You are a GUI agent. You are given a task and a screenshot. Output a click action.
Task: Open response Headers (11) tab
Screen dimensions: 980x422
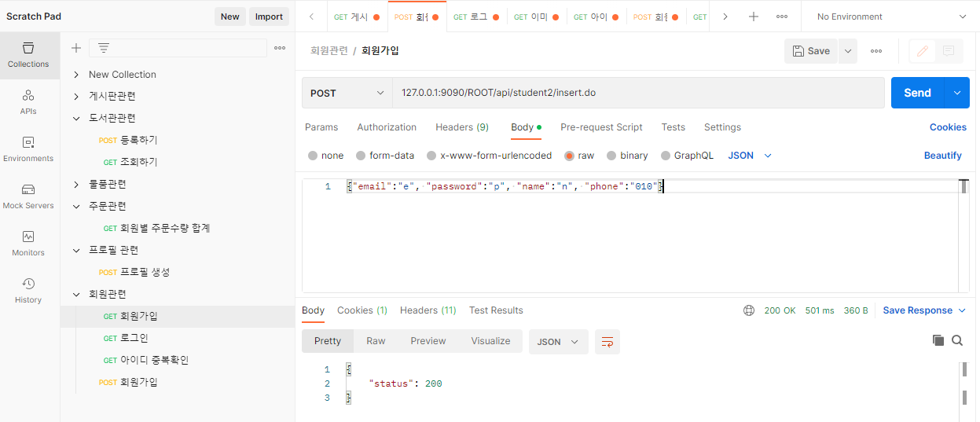click(428, 310)
